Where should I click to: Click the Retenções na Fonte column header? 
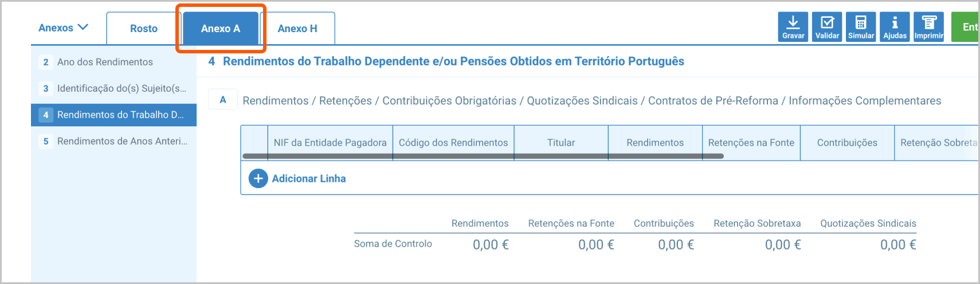[751, 142]
